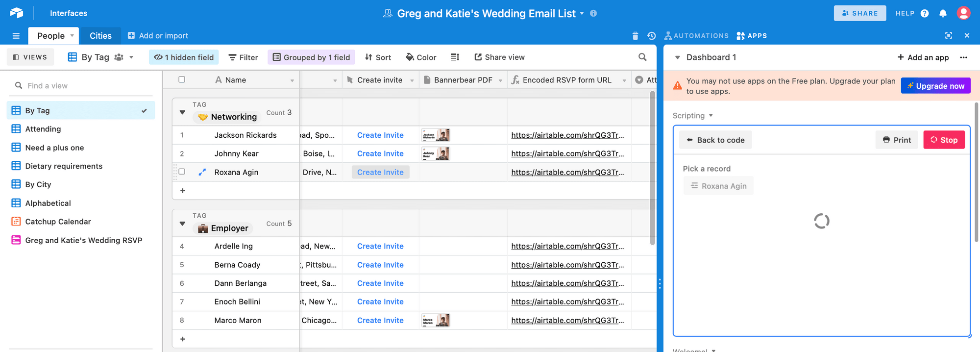Show base info icon beside the title
The height and width of the screenshot is (352, 980).
593,13
